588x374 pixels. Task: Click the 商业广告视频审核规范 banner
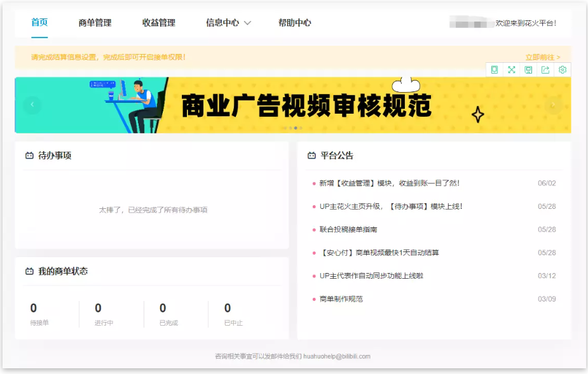293,105
